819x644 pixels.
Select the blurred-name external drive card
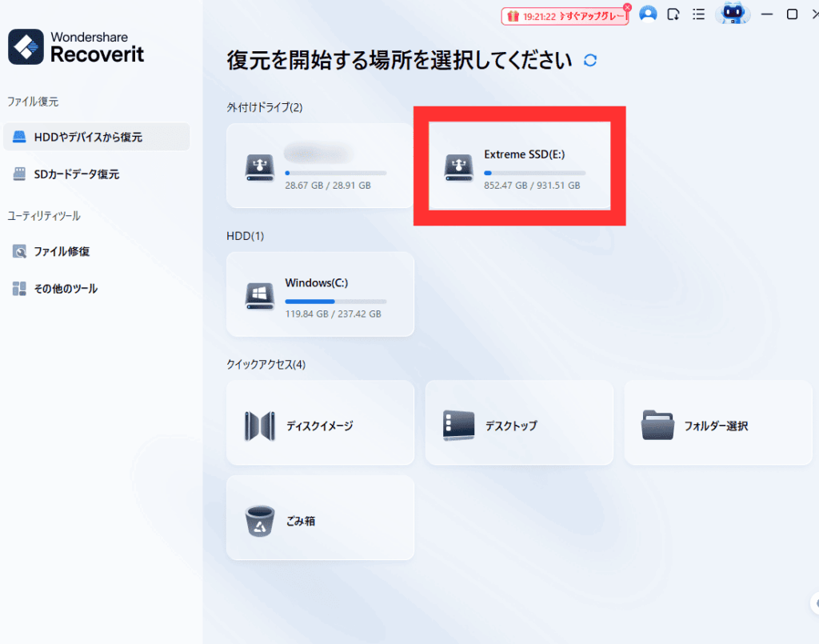[x=320, y=166]
